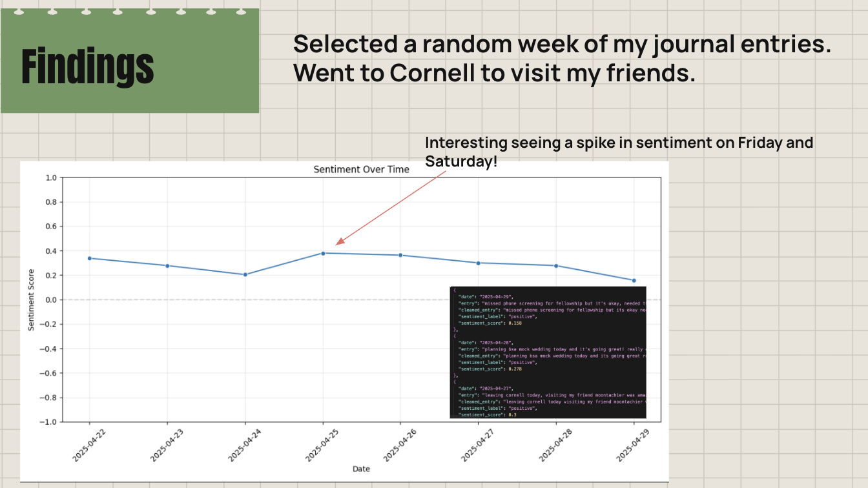Select the lowest mid-week point on 2025-04-24
The height and width of the screenshot is (488, 868).
[245, 274]
